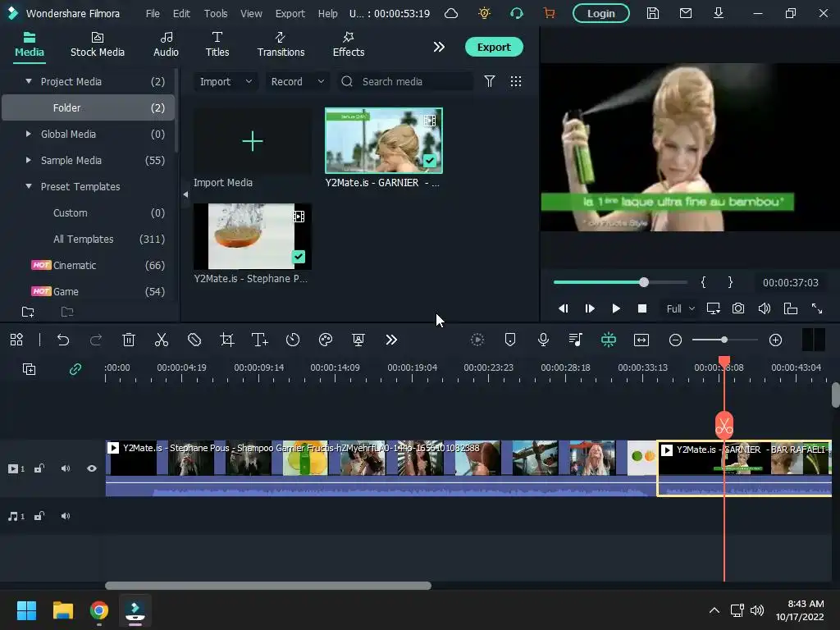Open the Tools menu
840x630 pixels.
point(216,13)
